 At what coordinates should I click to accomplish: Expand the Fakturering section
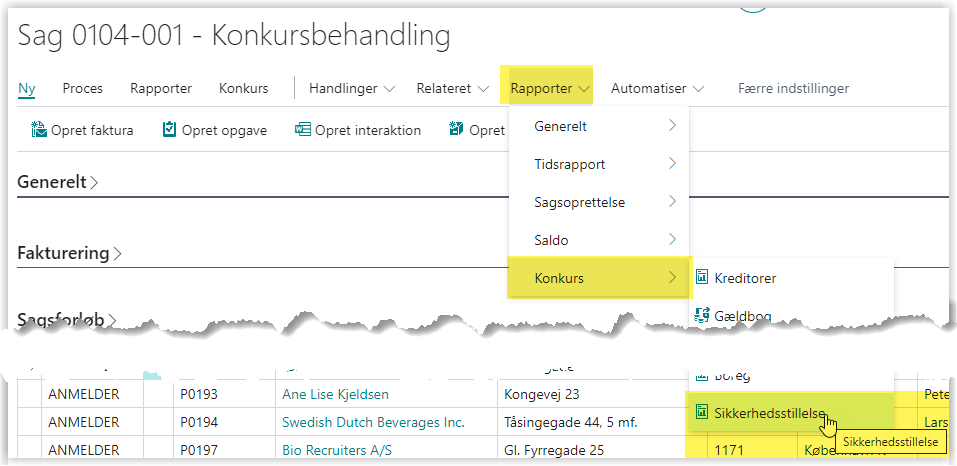tap(69, 253)
